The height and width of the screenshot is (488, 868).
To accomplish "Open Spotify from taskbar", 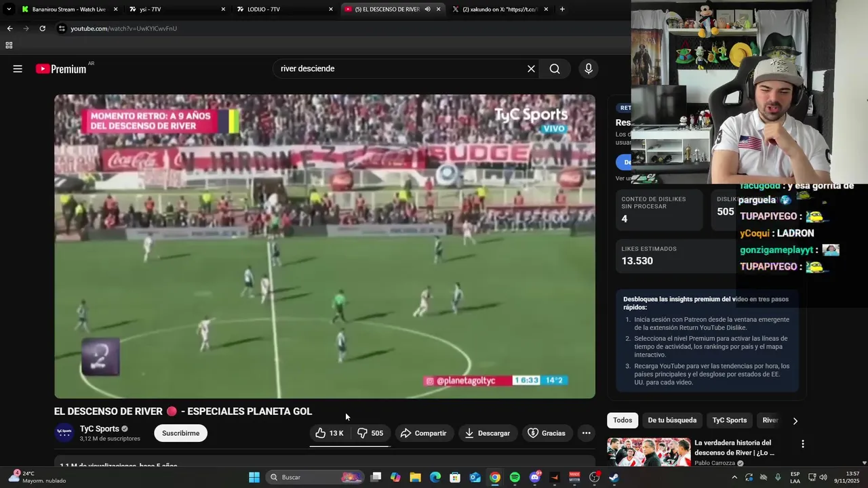I will pyautogui.click(x=515, y=477).
